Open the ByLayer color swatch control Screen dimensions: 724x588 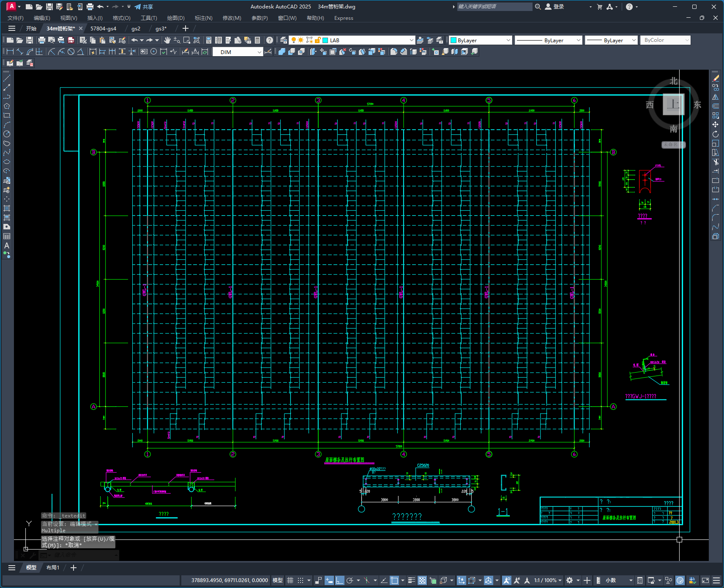coord(481,40)
